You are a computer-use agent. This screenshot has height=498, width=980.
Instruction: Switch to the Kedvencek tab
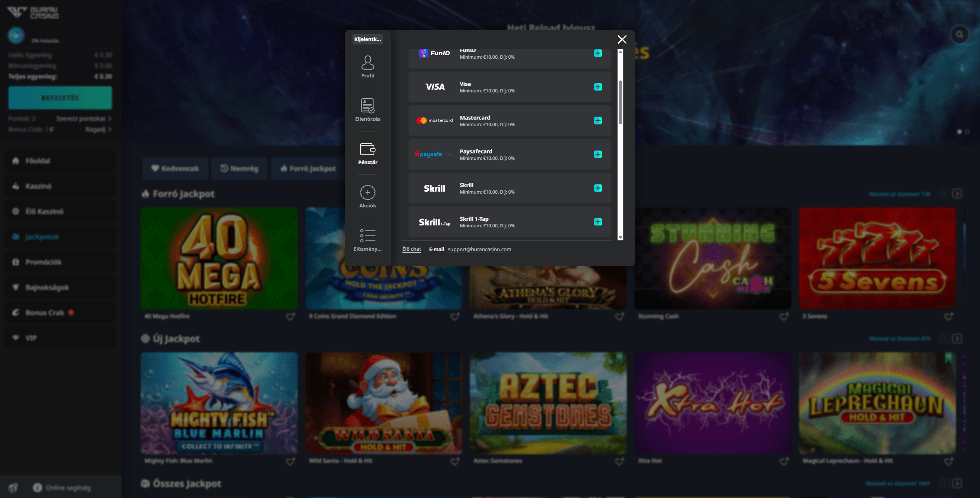point(175,168)
